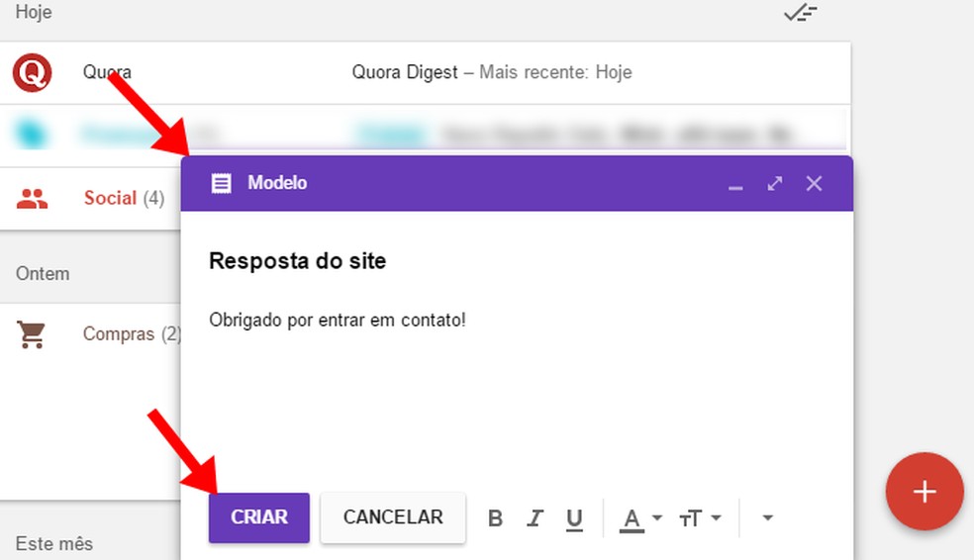Click the Social people icon
The image size is (974, 560).
pyautogui.click(x=32, y=199)
